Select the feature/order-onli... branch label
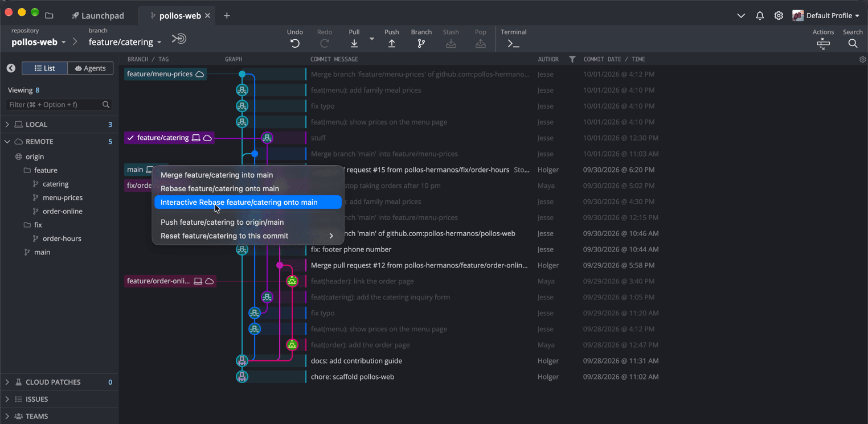The height and width of the screenshot is (424, 868). [x=170, y=281]
